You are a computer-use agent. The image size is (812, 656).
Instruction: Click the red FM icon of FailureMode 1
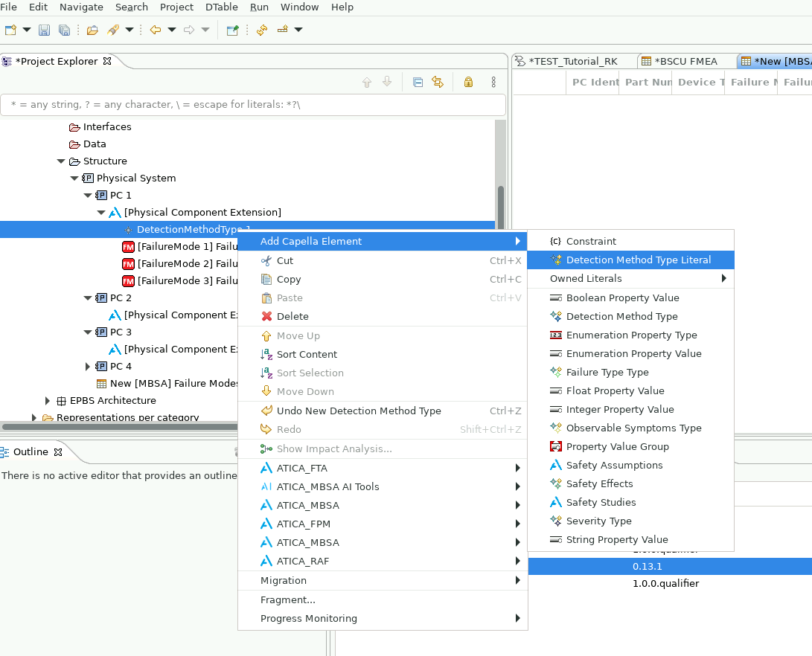(x=129, y=247)
